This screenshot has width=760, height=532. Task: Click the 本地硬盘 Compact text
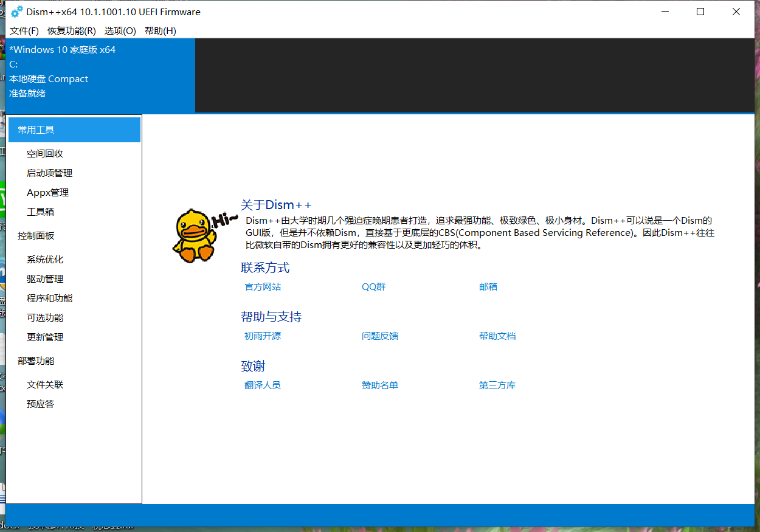[x=49, y=79]
